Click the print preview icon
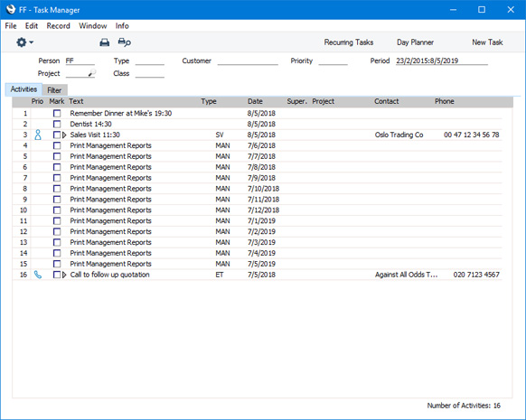Image resolution: width=526 pixels, height=420 pixels. pos(124,42)
